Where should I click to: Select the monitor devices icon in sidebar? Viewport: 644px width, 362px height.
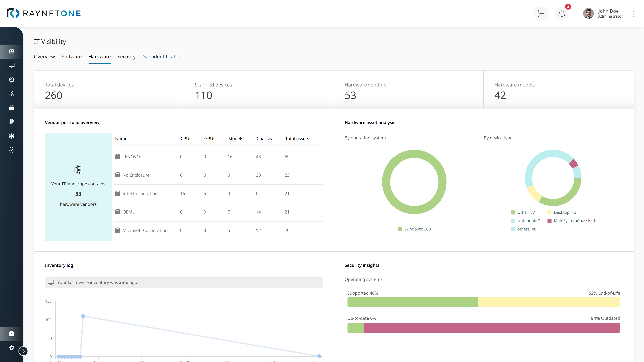click(x=11, y=66)
